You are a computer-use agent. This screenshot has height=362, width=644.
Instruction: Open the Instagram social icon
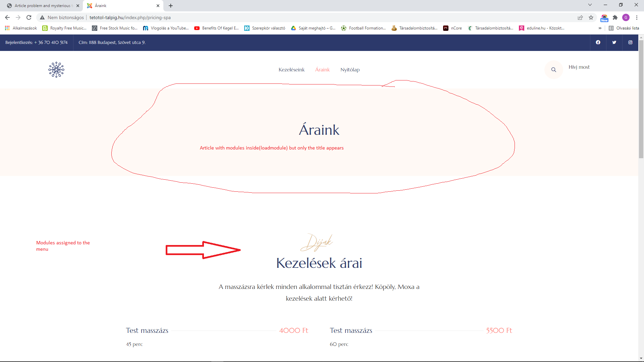[630, 42]
